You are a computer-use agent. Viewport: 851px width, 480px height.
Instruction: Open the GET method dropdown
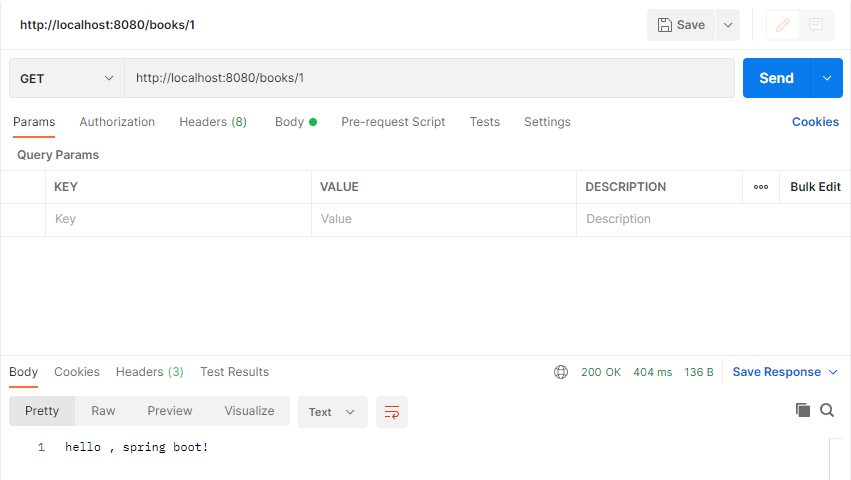tap(66, 78)
